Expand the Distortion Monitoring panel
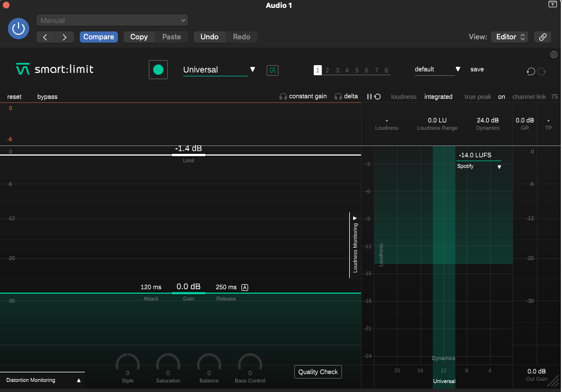 click(43, 380)
